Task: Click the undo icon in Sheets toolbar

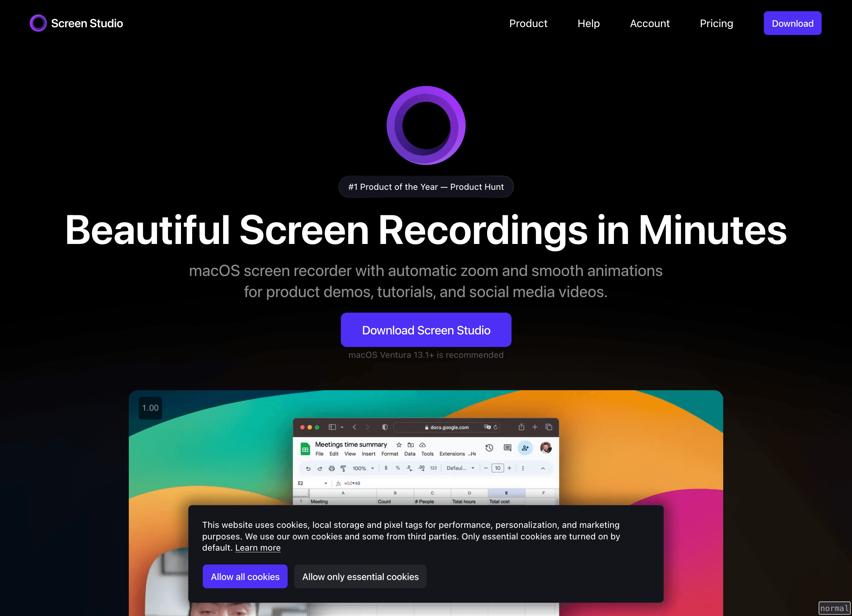Action: coord(308,468)
